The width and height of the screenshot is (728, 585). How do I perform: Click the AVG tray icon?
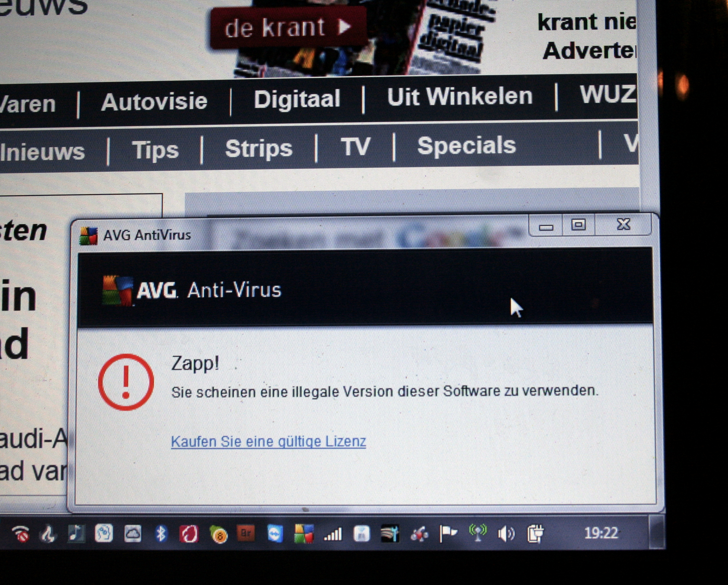tap(304, 533)
